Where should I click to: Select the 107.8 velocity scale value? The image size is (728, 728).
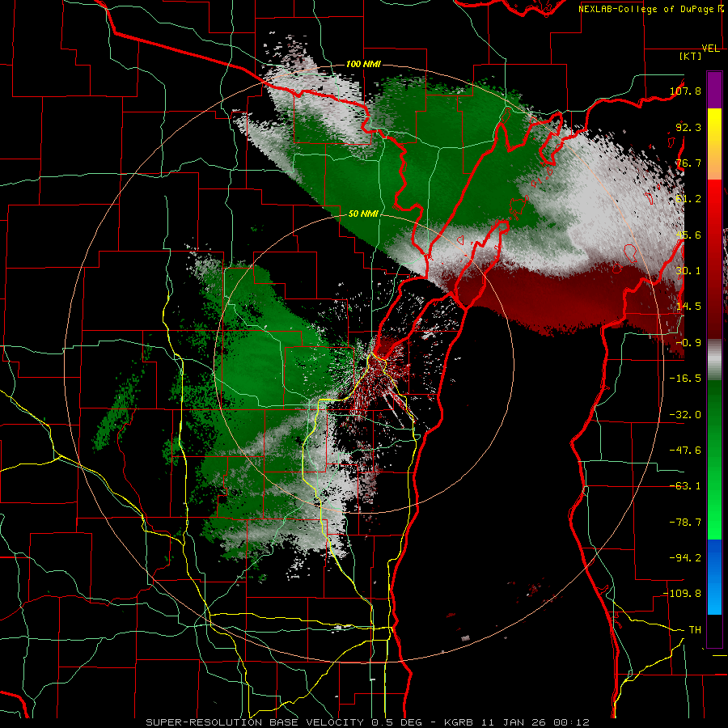click(x=685, y=91)
